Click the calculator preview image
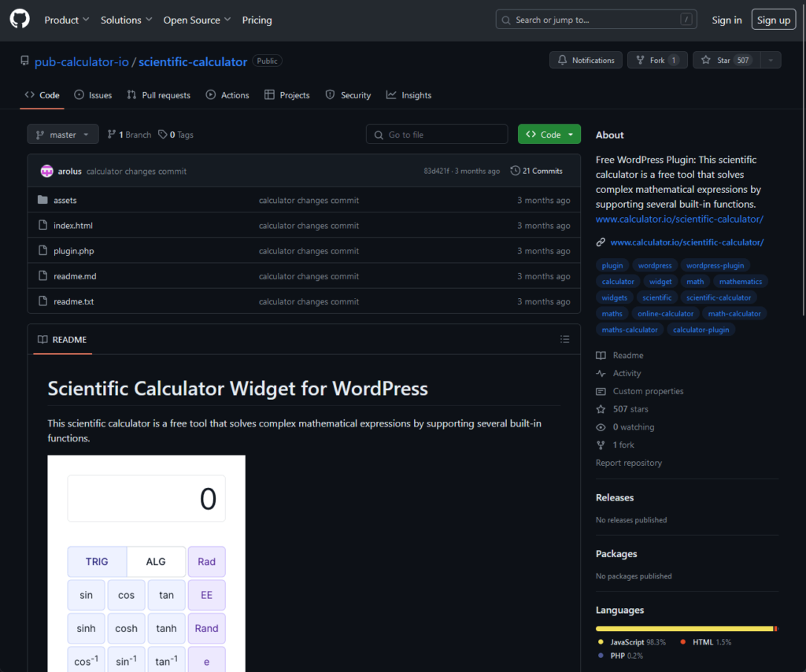Viewport: 806px width, 672px height. pos(146,563)
